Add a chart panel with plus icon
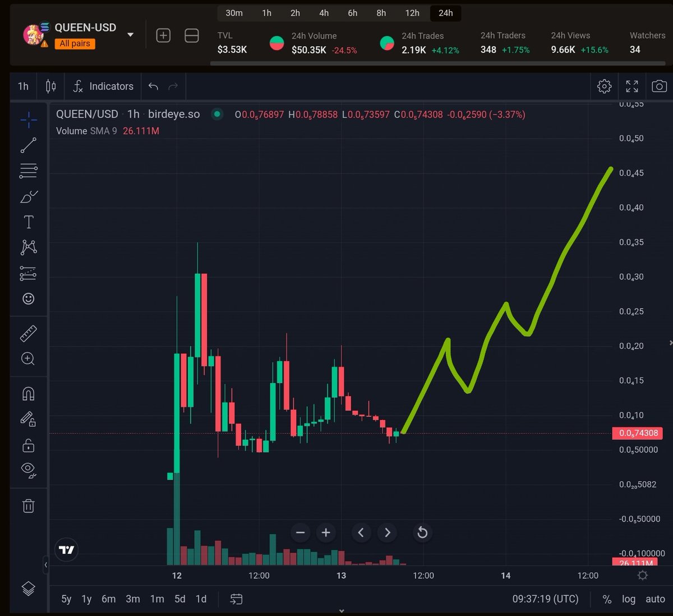This screenshot has width=673, height=616. pyautogui.click(x=163, y=36)
